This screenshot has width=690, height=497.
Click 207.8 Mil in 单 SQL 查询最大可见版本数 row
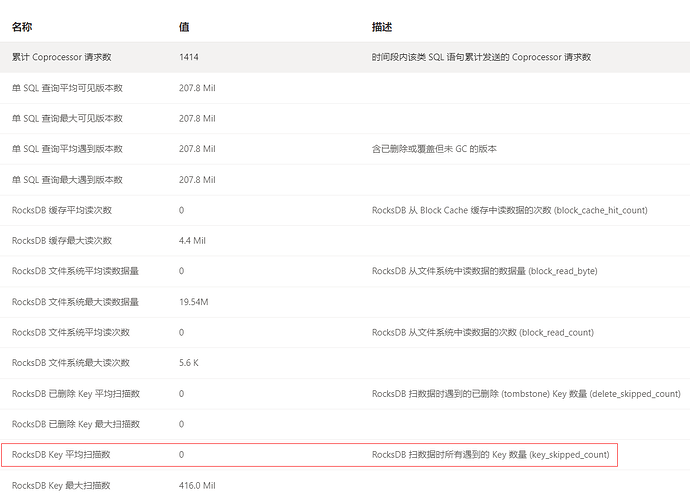(197, 118)
